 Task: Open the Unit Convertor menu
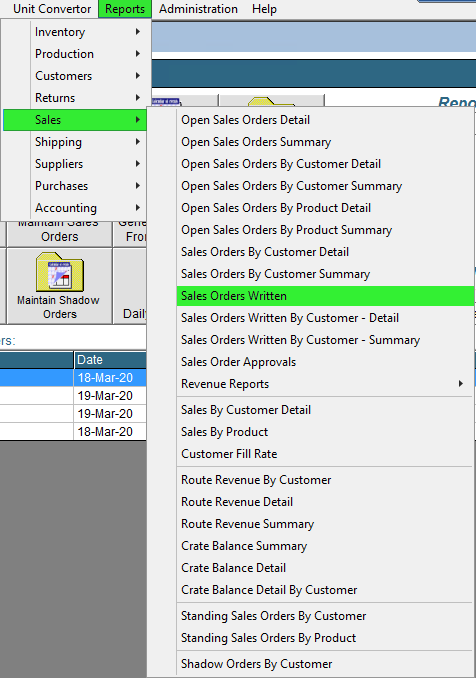click(52, 9)
